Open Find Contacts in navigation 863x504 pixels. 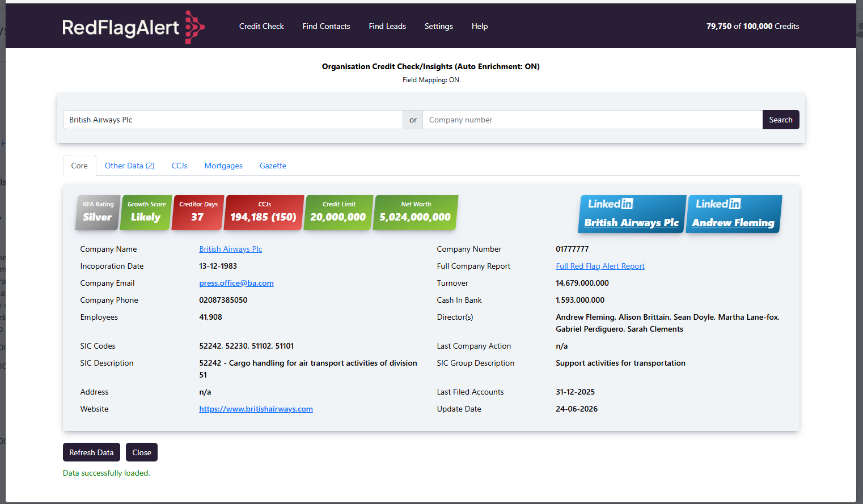[x=326, y=26]
